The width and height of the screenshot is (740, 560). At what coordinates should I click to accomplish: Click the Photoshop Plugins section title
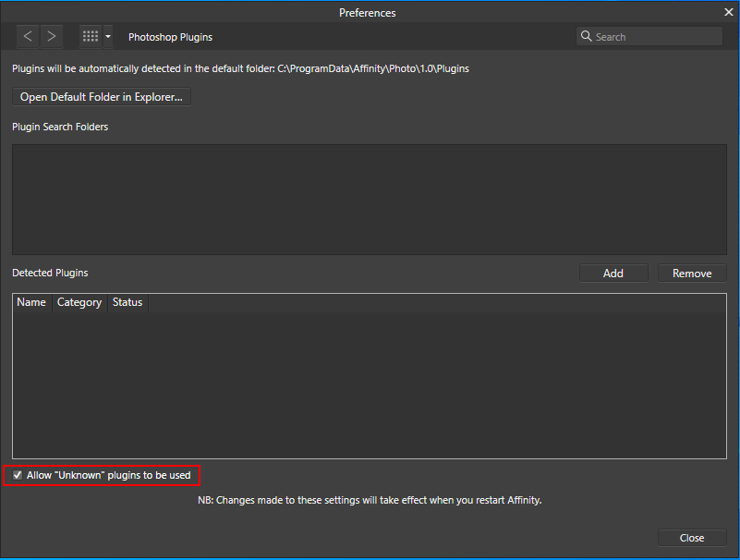[x=170, y=37]
